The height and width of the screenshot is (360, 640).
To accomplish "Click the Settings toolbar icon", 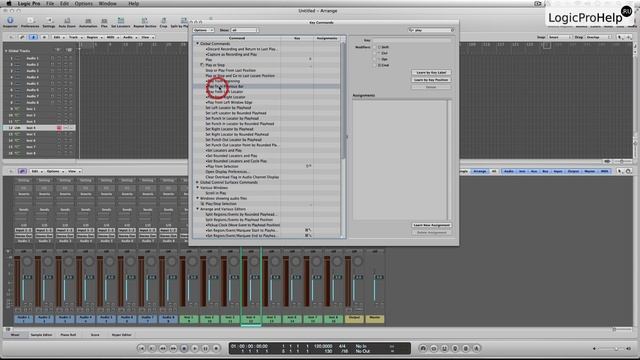I will pyautogui.click(x=49, y=22).
